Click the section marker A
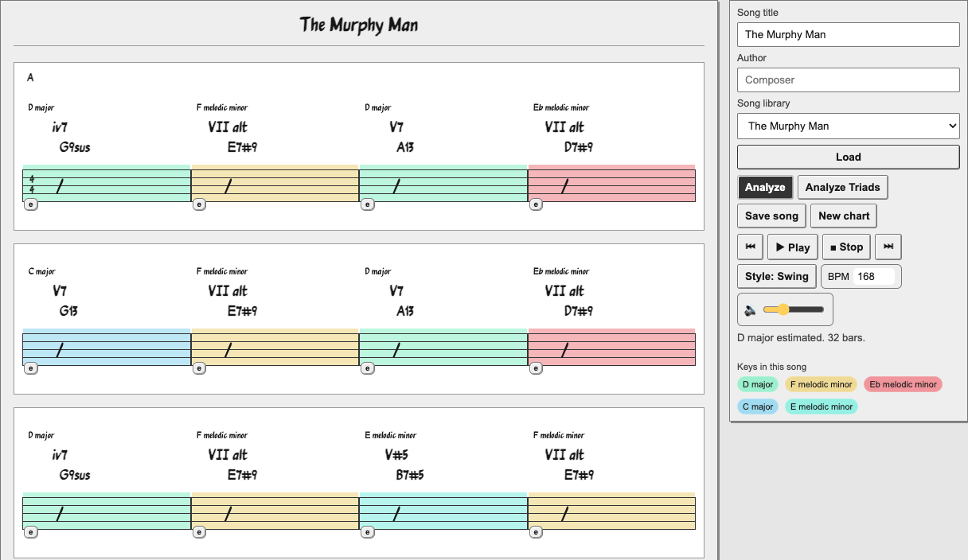Image resolution: width=968 pixels, height=560 pixels. click(x=30, y=77)
